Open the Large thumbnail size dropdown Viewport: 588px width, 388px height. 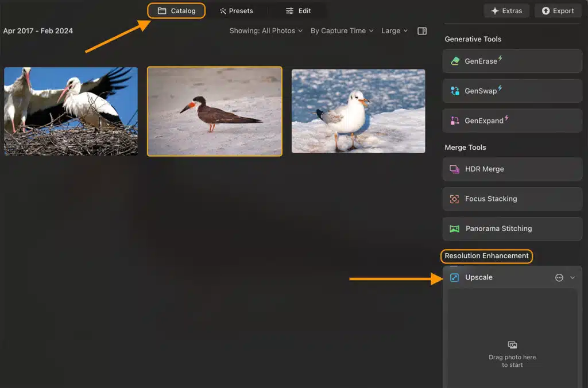(x=394, y=31)
